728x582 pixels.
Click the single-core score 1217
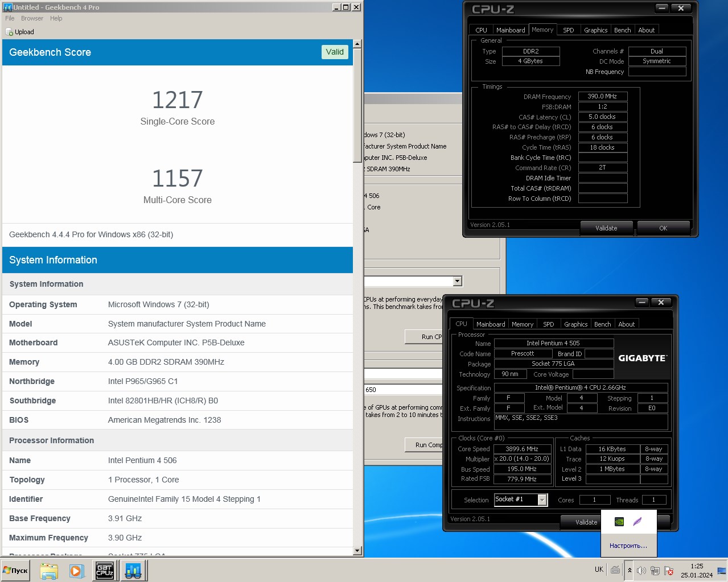pyautogui.click(x=178, y=100)
